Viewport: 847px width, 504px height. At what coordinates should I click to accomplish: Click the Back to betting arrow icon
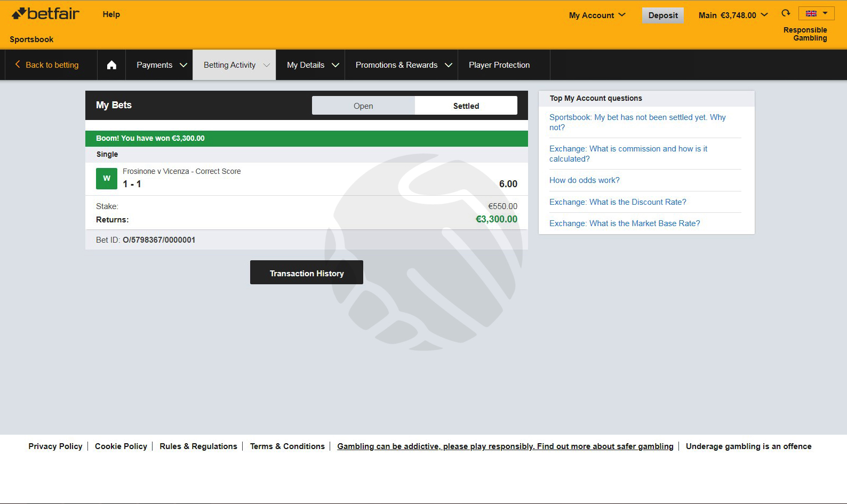coord(18,65)
